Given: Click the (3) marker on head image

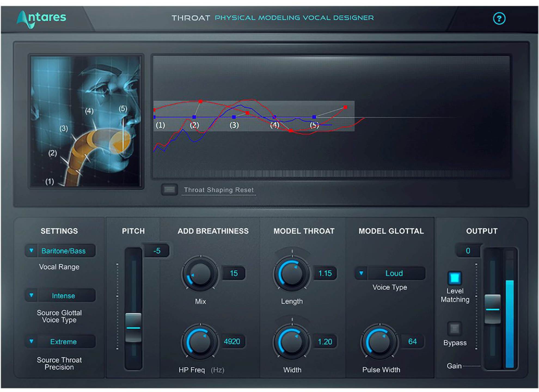Looking at the screenshot, I should click(64, 128).
